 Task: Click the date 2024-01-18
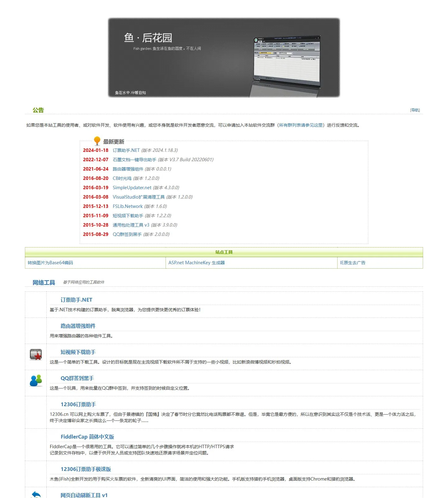click(96, 150)
